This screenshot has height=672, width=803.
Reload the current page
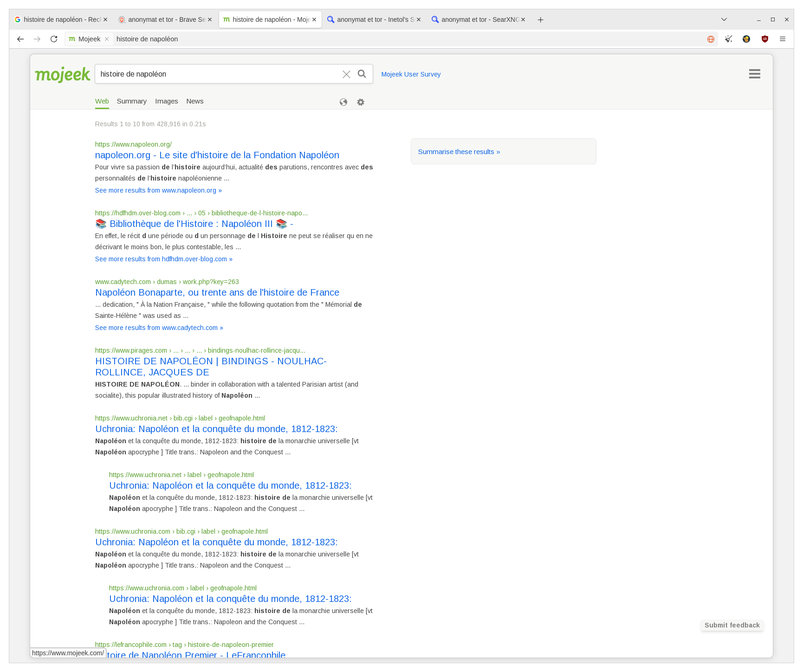coord(54,39)
